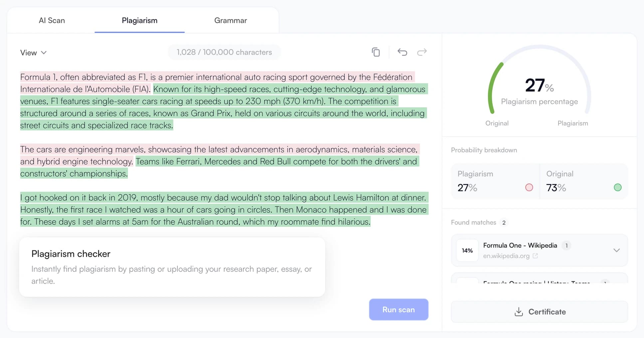Viewport: 644px width, 338px height.
Task: Click the Plagiarism checker info card
Action: click(172, 267)
